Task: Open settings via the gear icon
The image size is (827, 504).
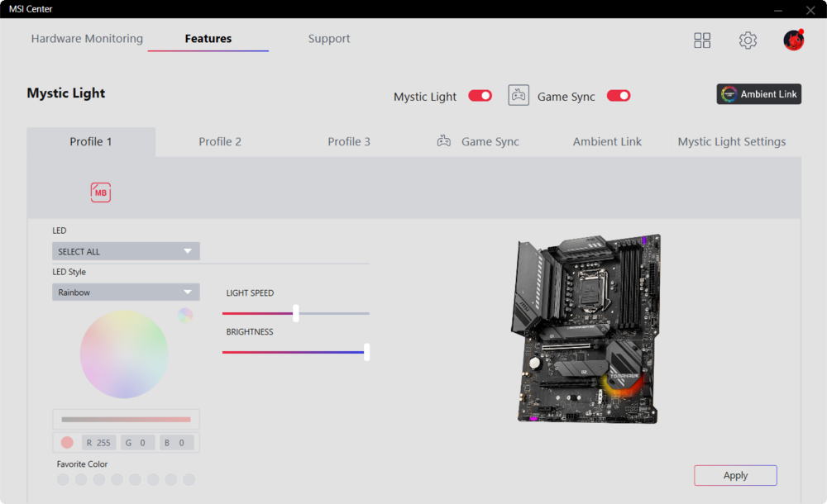Action: tap(748, 40)
